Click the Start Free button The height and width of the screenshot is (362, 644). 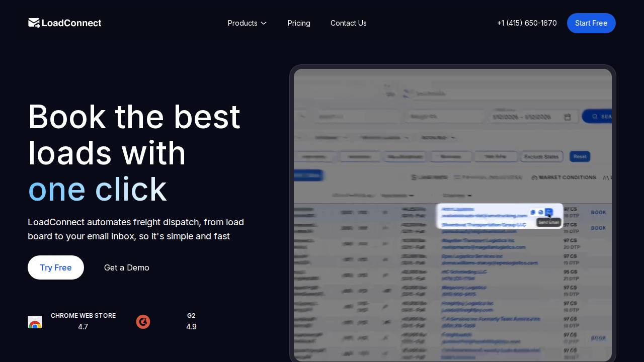[x=591, y=23]
